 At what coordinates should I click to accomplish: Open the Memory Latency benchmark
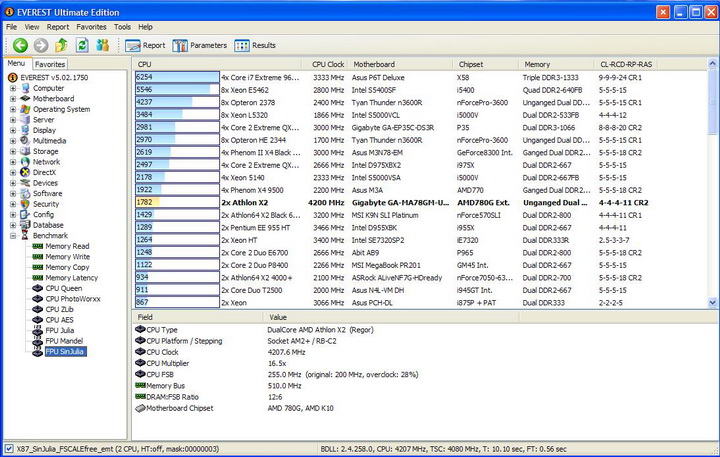pos(72,278)
